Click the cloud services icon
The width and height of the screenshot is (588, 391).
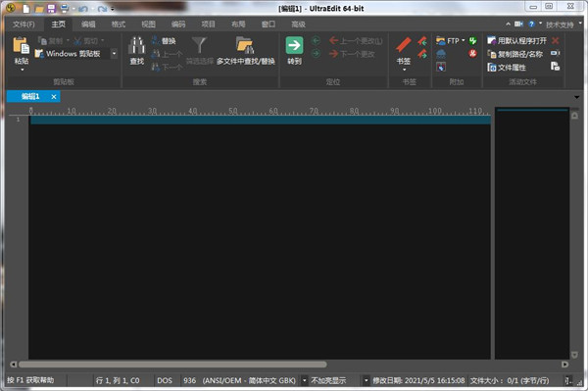tap(441, 54)
